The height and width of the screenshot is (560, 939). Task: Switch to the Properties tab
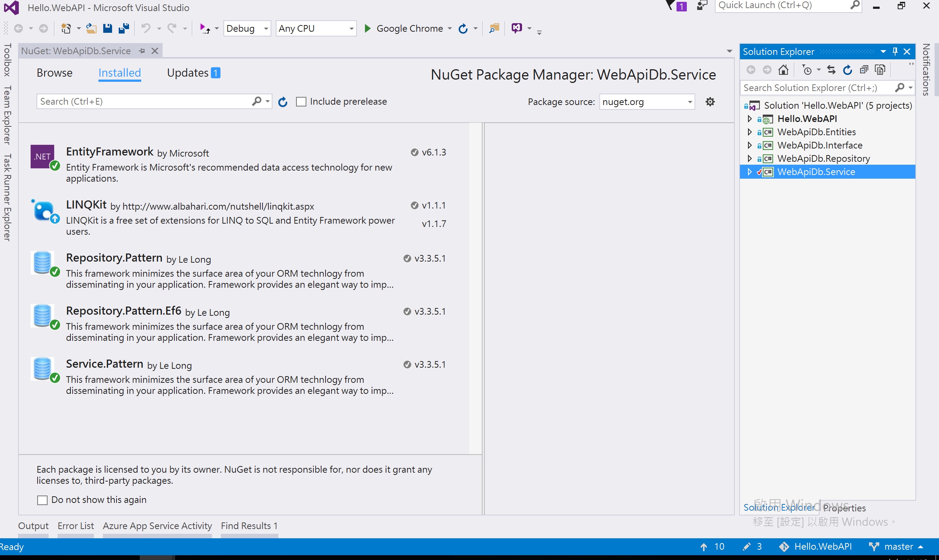(844, 508)
